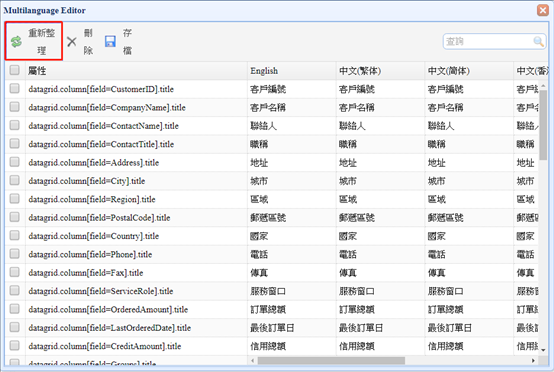Check the Region row checkbox
Viewport: 554px width, 372px height.
(x=14, y=199)
